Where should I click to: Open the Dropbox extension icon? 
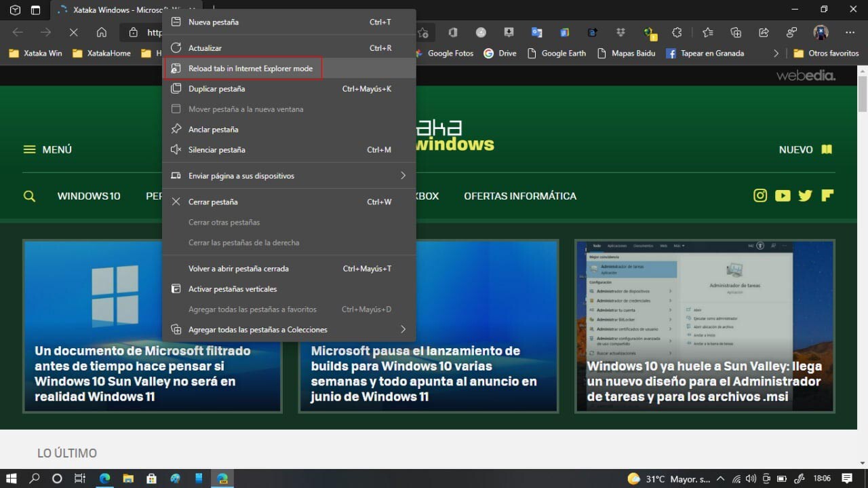[619, 32]
